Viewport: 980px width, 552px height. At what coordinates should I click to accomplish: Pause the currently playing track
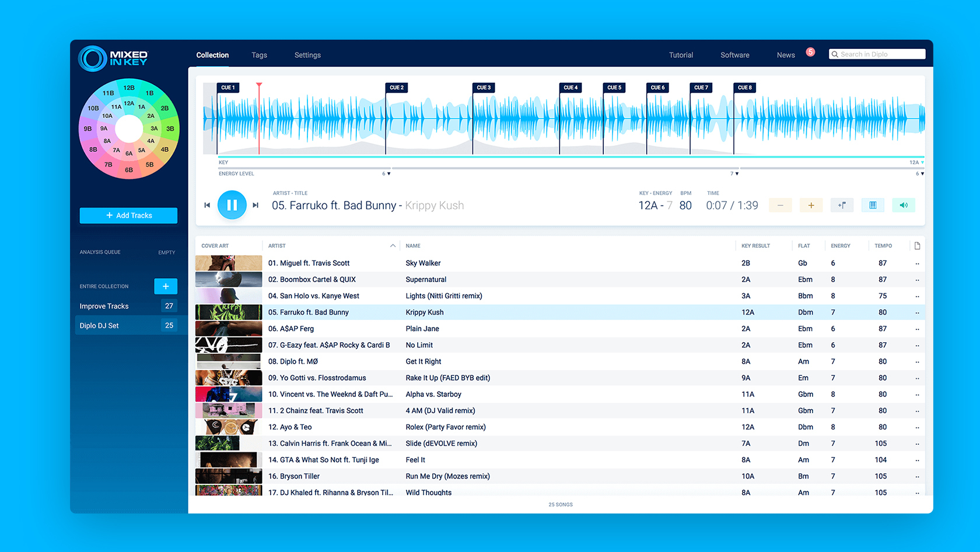click(232, 205)
